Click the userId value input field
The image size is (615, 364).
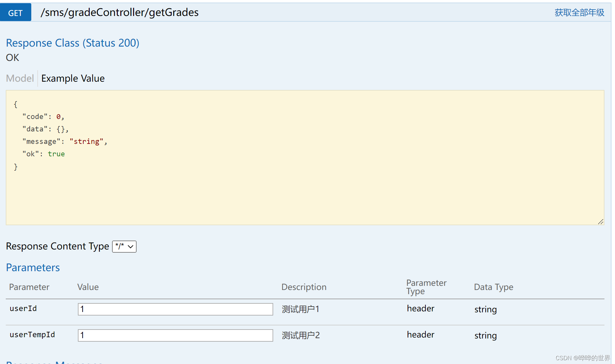175,309
